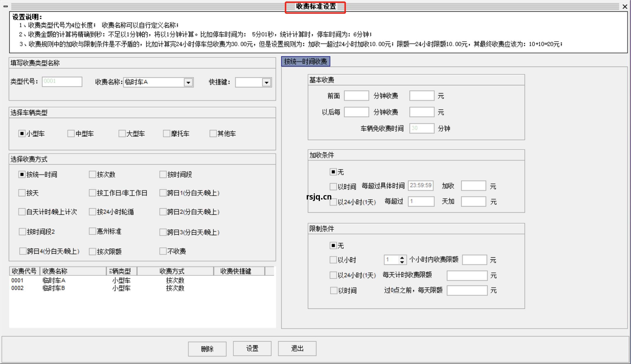Open the 快捷键 dropdown
631x364 pixels.
point(266,82)
